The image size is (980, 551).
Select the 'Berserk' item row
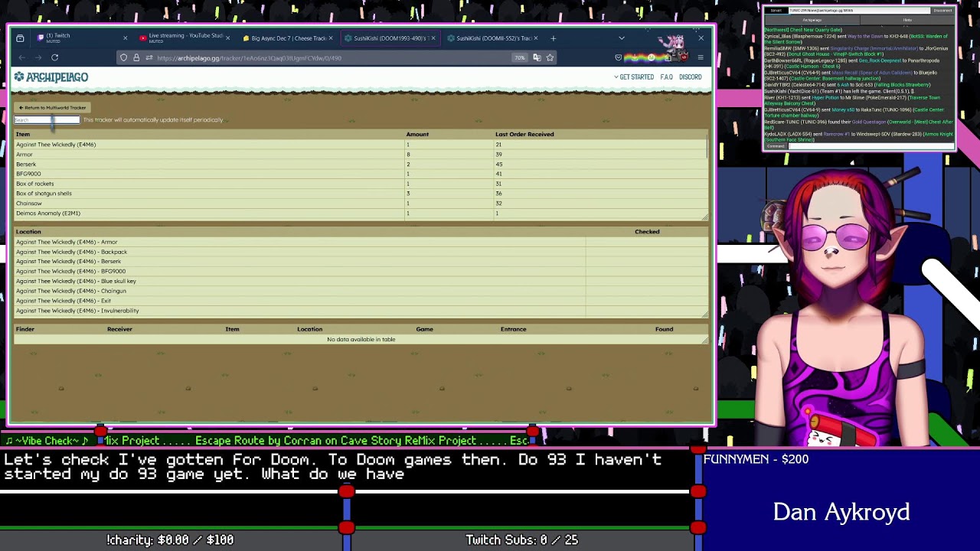(x=360, y=165)
